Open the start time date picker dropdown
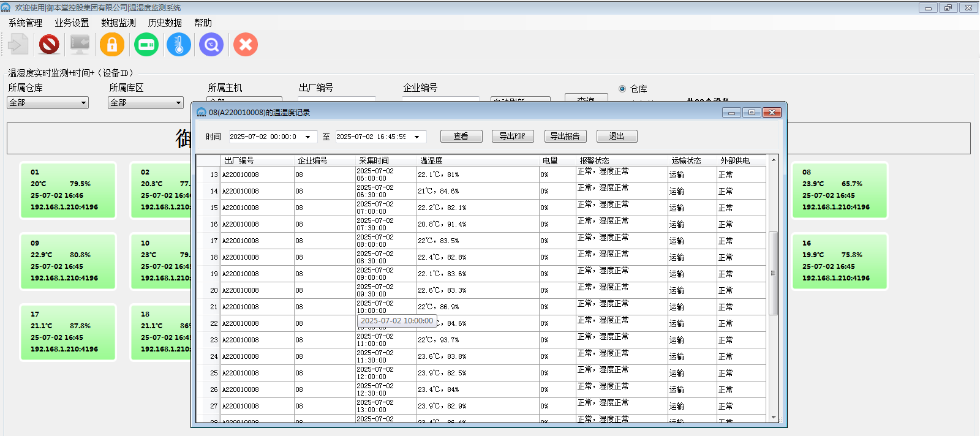980x436 pixels. [307, 137]
